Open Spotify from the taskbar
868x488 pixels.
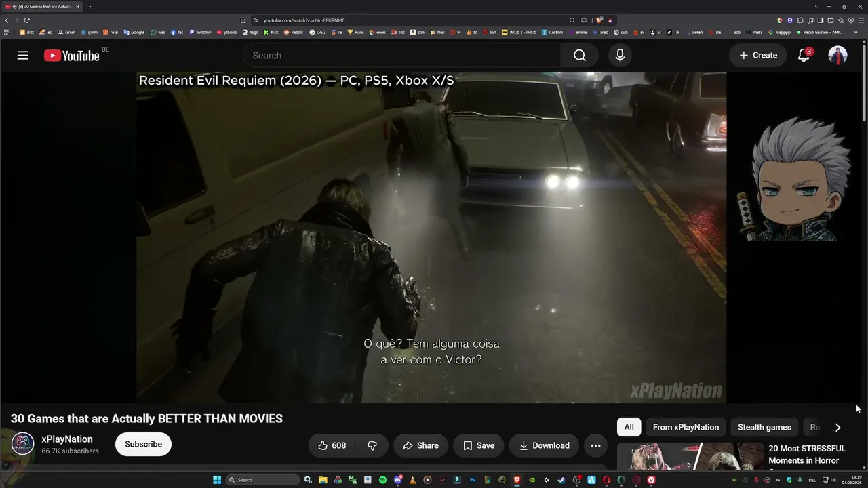[382, 480]
